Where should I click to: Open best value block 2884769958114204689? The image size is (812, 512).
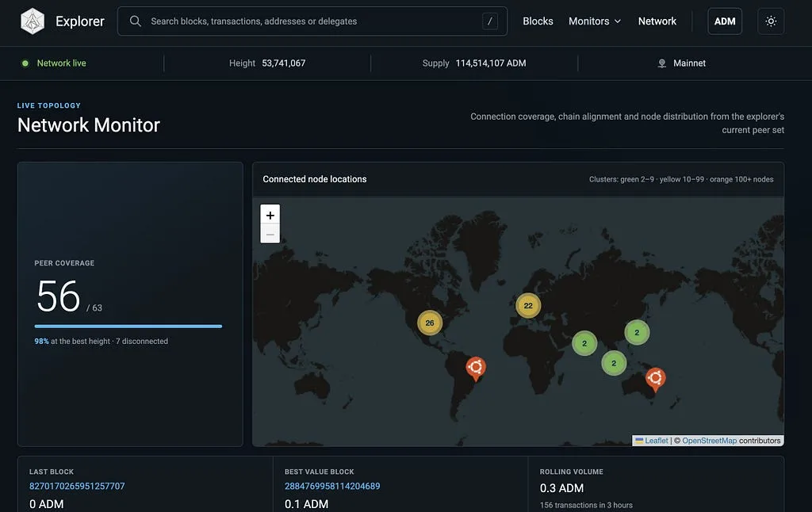(x=332, y=486)
